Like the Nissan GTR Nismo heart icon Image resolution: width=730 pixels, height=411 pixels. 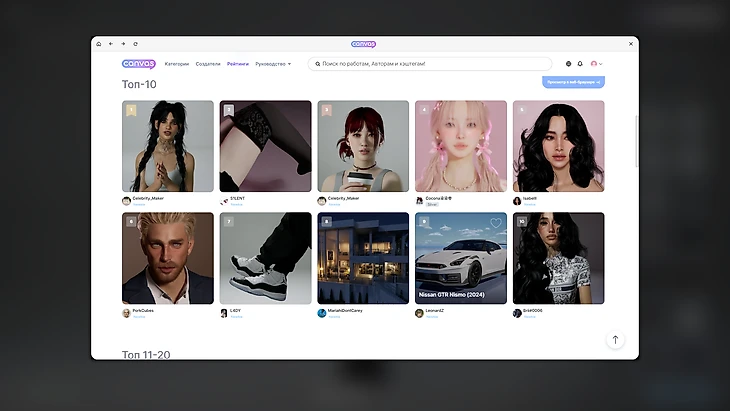(x=495, y=223)
